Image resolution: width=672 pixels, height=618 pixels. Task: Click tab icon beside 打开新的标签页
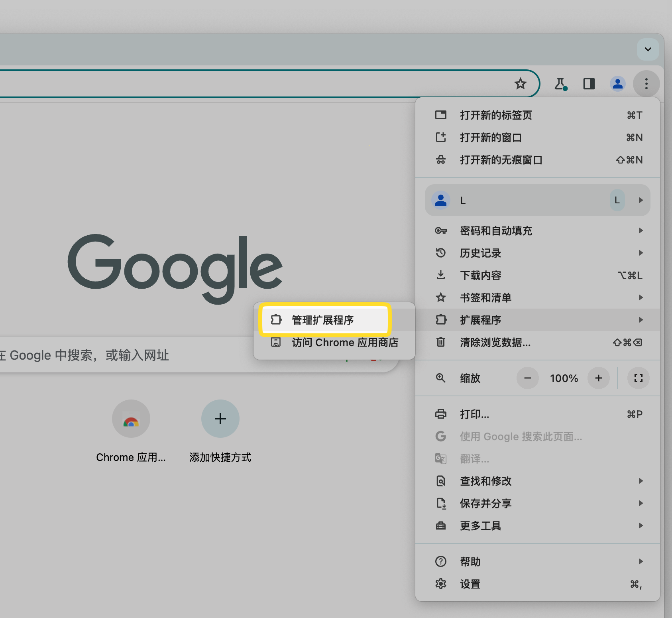point(441,115)
